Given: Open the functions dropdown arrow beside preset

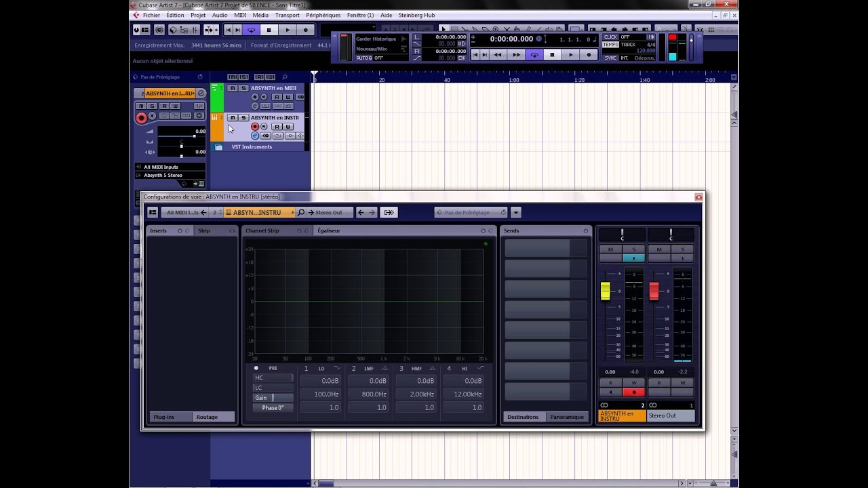Looking at the screenshot, I should 516,213.
